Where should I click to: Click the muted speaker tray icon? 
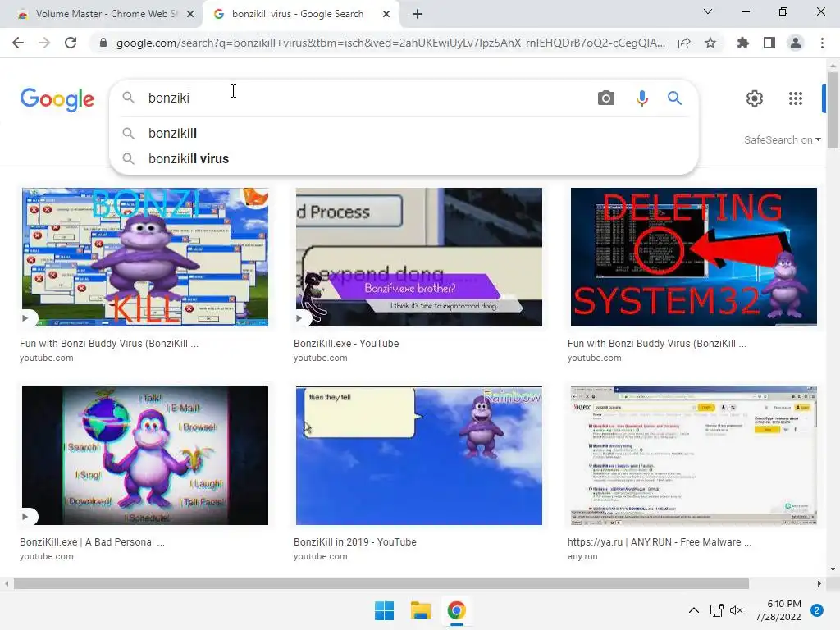(x=737, y=610)
